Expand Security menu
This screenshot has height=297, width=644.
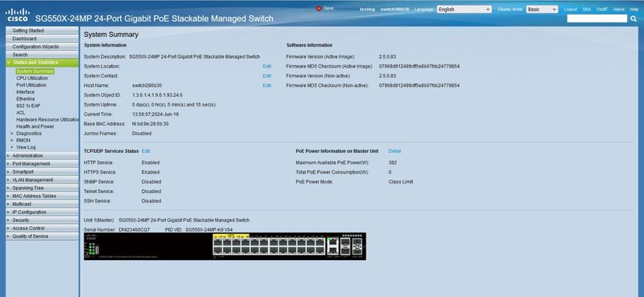[42, 221]
